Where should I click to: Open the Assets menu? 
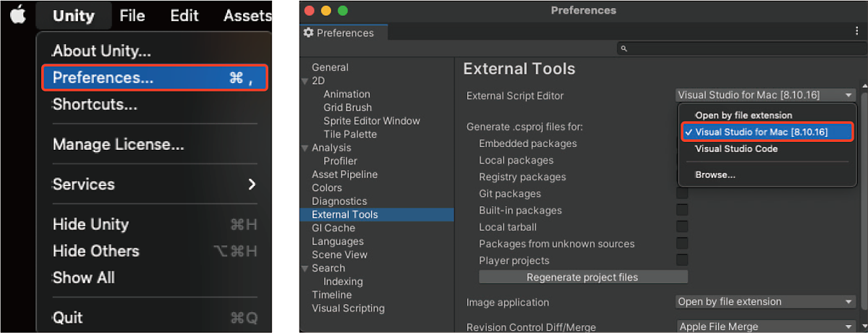pyautogui.click(x=247, y=15)
